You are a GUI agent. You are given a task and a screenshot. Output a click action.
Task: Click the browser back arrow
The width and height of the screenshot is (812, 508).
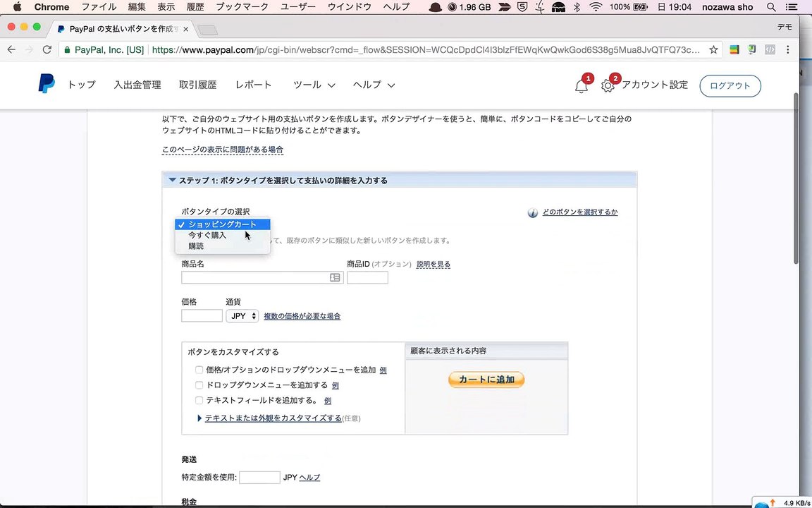click(x=11, y=50)
